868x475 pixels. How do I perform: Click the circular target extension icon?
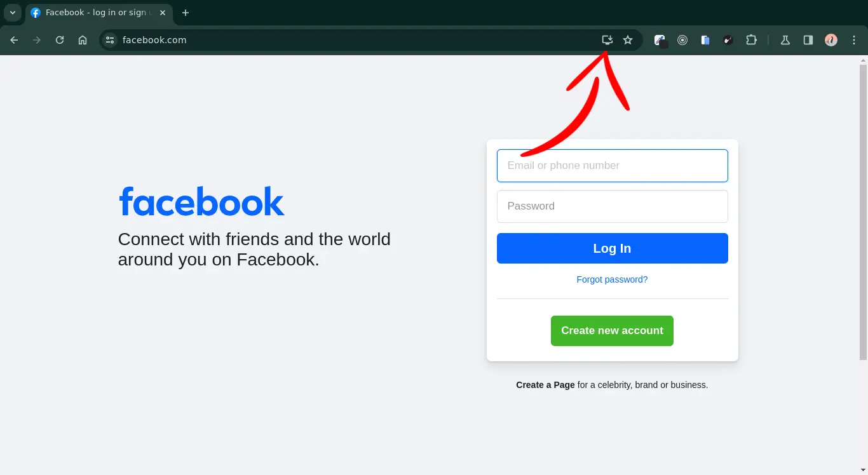[682, 40]
